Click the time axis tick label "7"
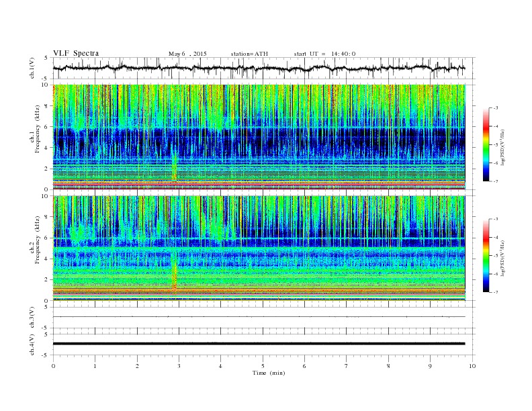532x411 pixels. point(346,366)
